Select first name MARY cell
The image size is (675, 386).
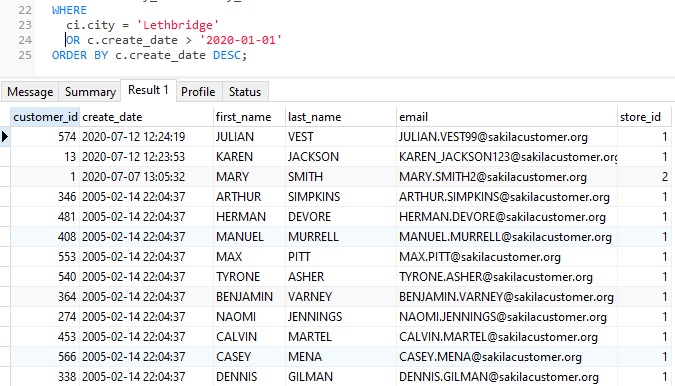249,177
